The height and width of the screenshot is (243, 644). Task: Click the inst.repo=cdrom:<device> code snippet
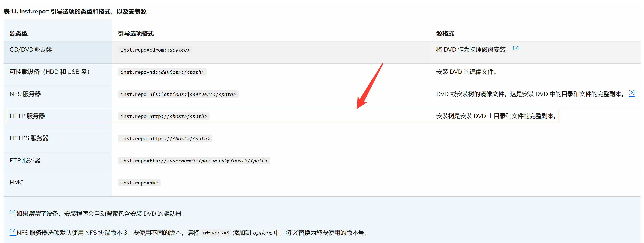tap(155, 50)
